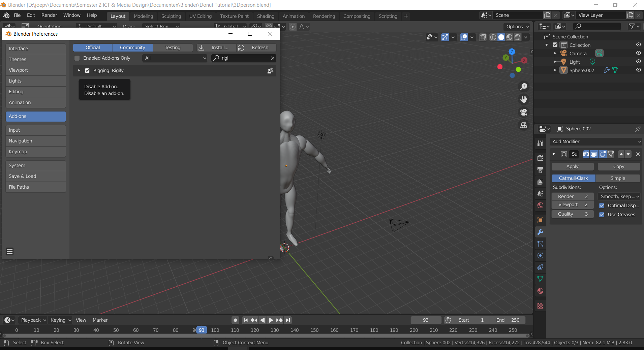Screen dimensions: 644x350
Task: Open the Render menu
Action: click(x=49, y=15)
